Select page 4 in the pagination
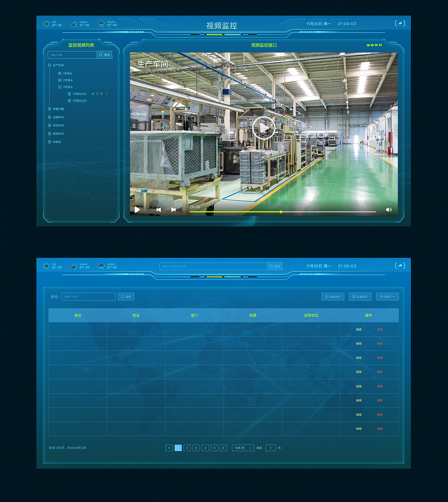Image resolution: width=448 pixels, height=502 pixels. (x=205, y=448)
